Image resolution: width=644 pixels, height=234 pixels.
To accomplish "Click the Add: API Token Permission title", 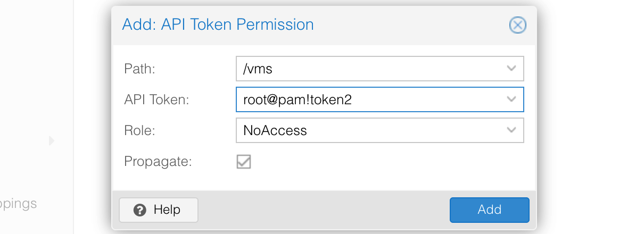I will click(x=218, y=24).
